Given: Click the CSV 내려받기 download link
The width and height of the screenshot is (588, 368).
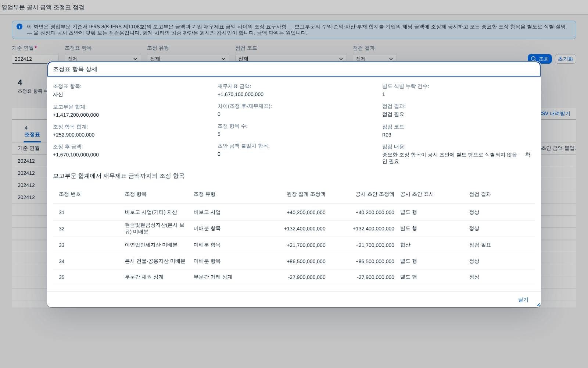Looking at the screenshot, I should point(555,113).
